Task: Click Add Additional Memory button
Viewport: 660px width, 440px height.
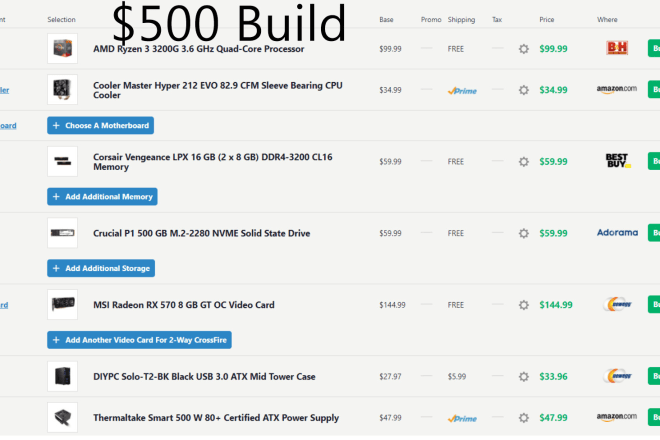Action: click(x=102, y=197)
